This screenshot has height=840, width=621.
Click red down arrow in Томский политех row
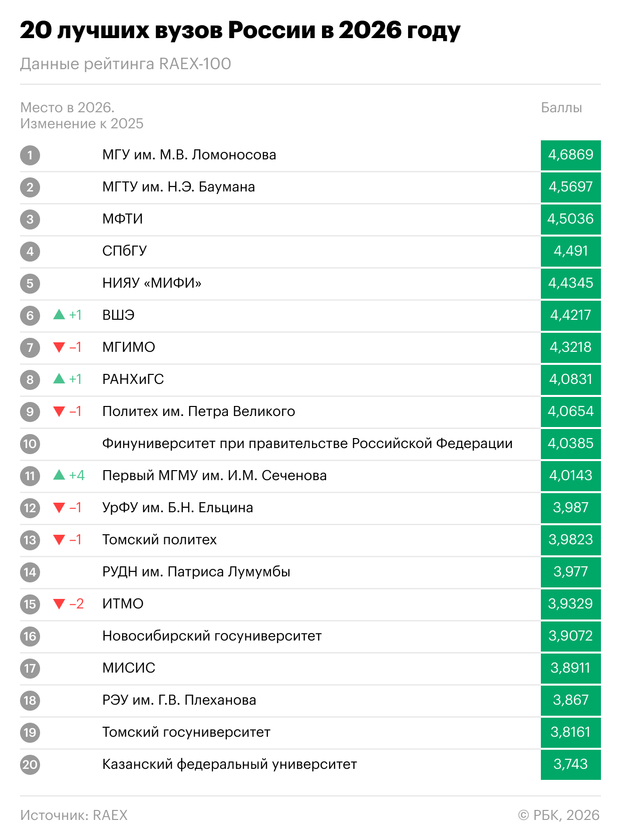click(x=59, y=540)
